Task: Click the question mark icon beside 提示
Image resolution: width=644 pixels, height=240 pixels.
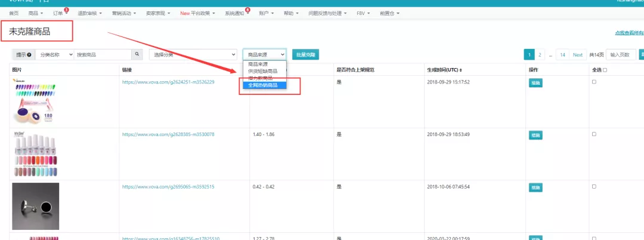Action: coord(29,55)
